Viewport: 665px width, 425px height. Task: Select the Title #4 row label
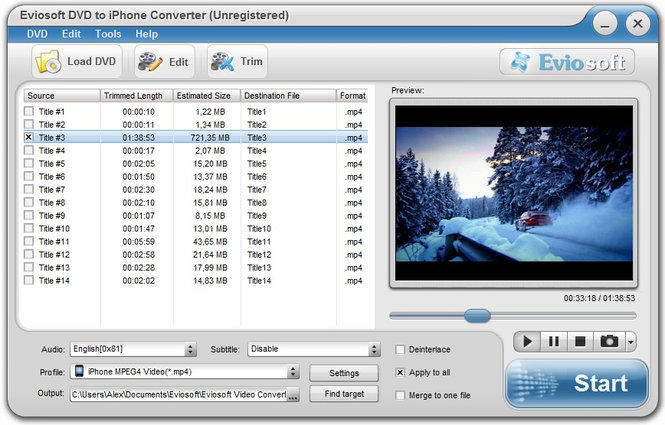[x=52, y=151]
